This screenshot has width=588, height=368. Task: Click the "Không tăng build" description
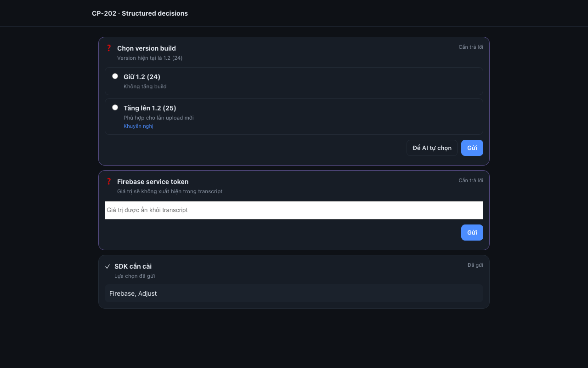pyautogui.click(x=145, y=86)
